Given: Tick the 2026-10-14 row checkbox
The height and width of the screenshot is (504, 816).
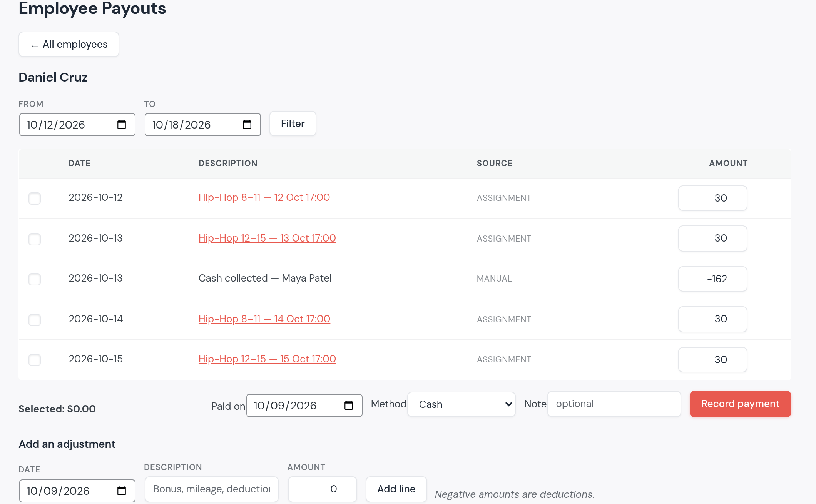Looking at the screenshot, I should point(35,320).
